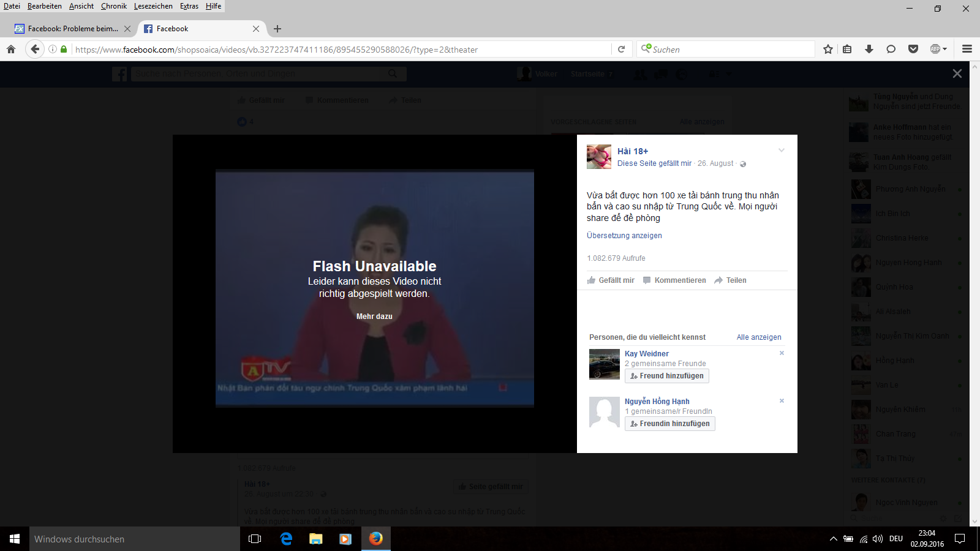Dismiss Nguyễn Hồng Hạnh friend suggestion
Viewport: 980px width, 551px height.
(782, 401)
